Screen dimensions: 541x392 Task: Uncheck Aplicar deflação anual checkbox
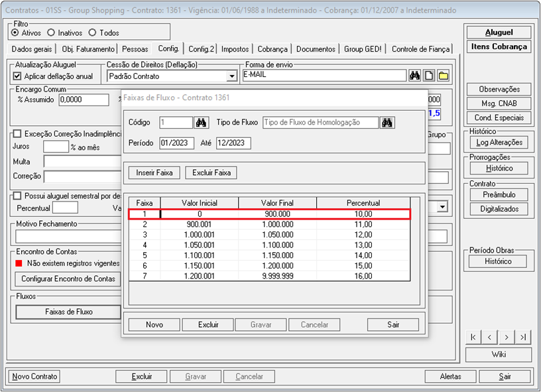[x=18, y=76]
